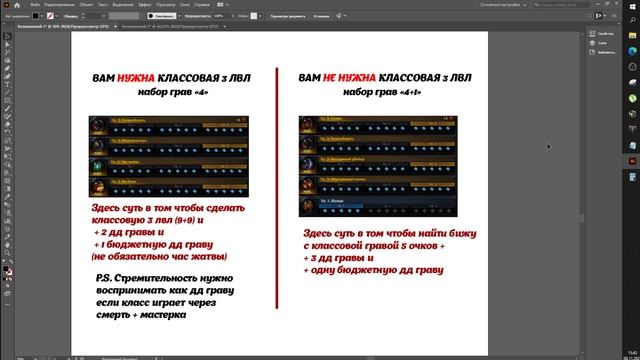640x360 pixels.
Task: Expand the align options dropdown arrow
Action: (345, 16)
